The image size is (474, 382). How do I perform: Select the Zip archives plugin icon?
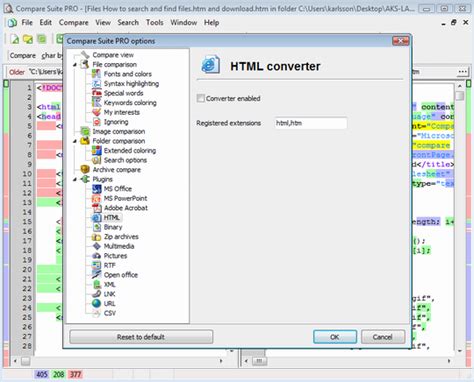pos(96,237)
